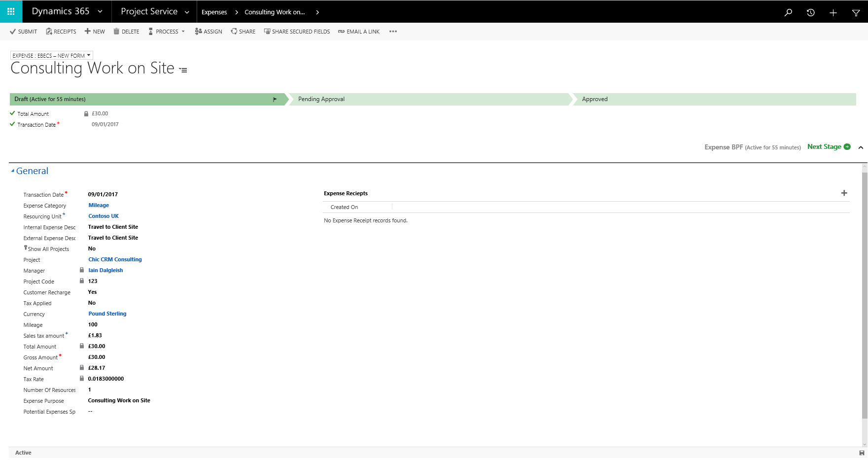Screen dimensions: 868x460
Task: Click the Active status in footer
Action: coord(23,453)
